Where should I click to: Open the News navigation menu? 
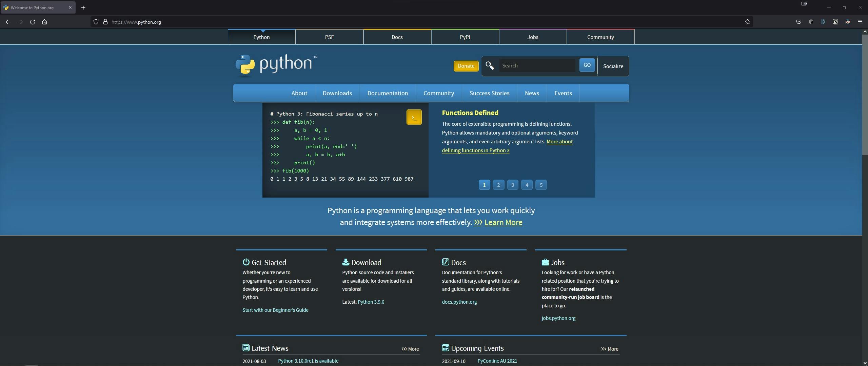[532, 93]
